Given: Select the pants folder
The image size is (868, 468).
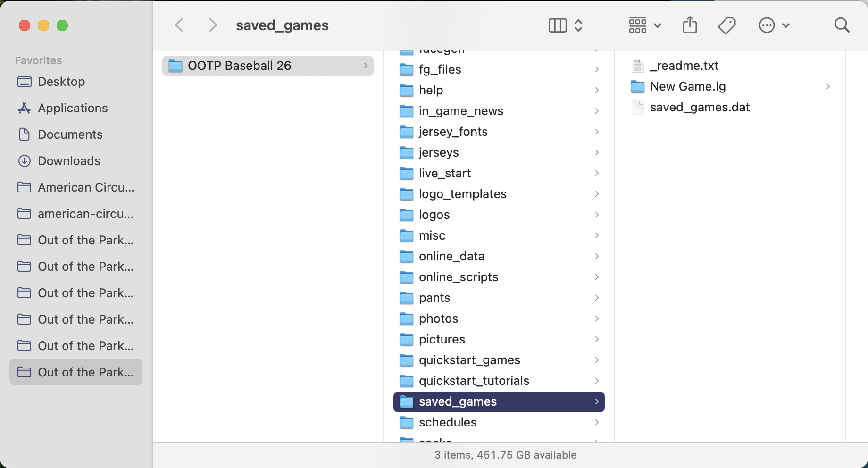Looking at the screenshot, I should point(499,298).
